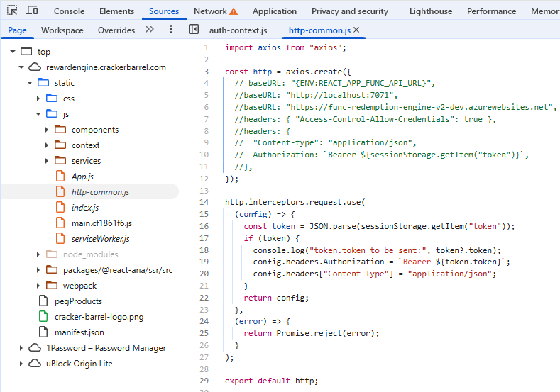This screenshot has width=560, height=392.
Task: Activate the inspect element picker icon
Action: (x=12, y=11)
